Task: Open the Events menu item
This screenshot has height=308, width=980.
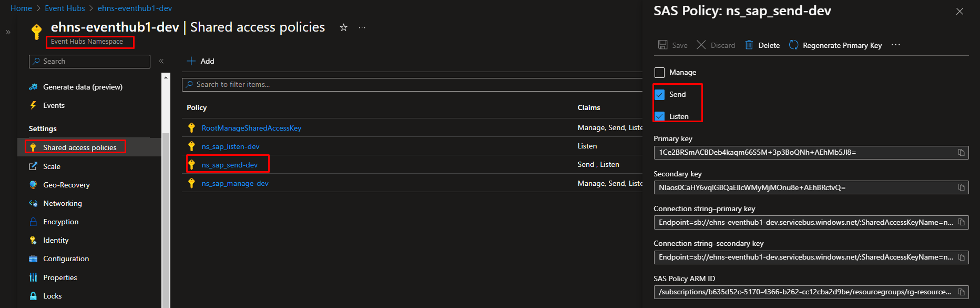Action: [x=54, y=105]
